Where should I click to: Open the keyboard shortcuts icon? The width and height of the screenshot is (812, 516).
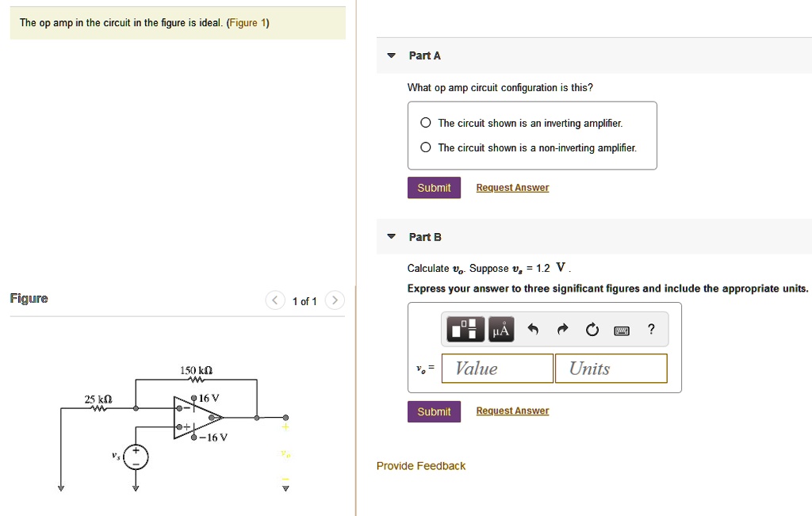pyautogui.click(x=622, y=329)
